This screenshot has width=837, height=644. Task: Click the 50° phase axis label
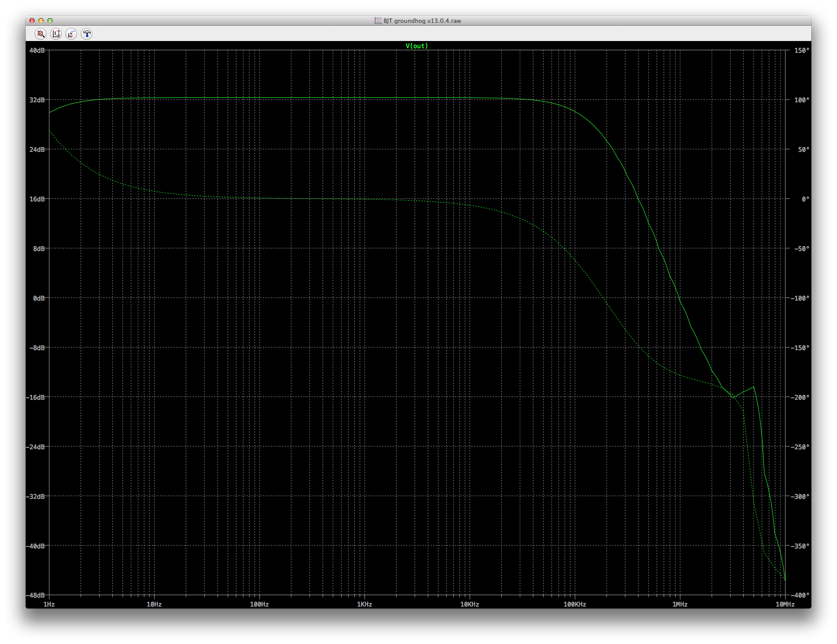coord(804,150)
